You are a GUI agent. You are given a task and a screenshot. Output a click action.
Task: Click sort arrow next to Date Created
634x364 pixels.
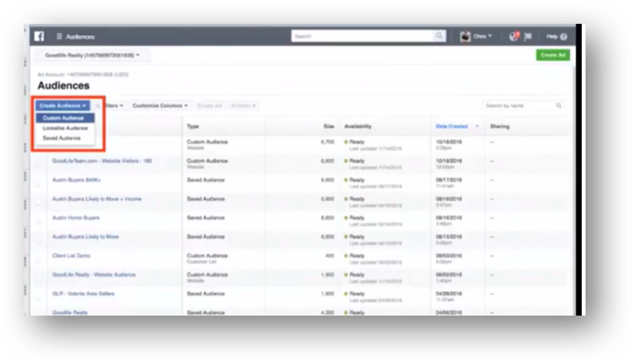(477, 127)
